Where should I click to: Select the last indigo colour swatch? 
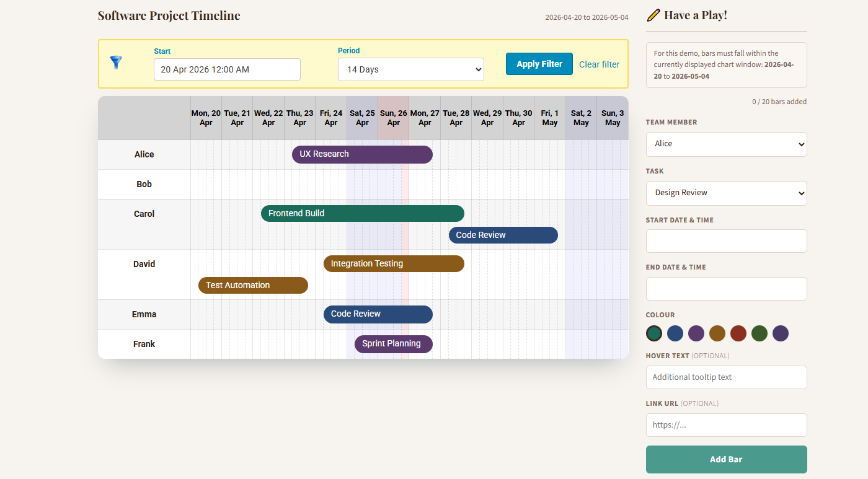[781, 333]
